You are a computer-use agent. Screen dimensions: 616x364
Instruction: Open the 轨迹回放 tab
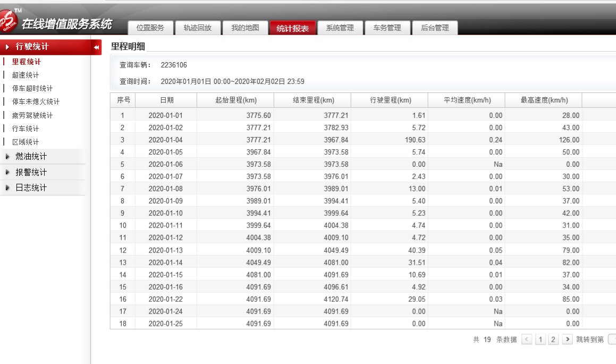[197, 28]
